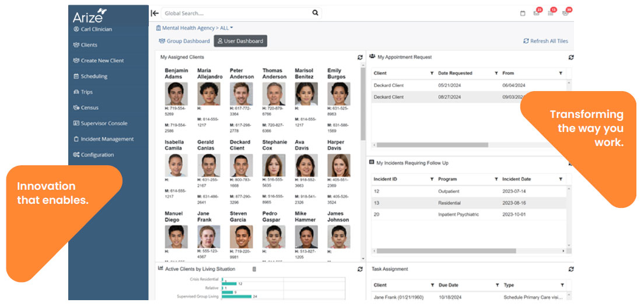Open Jane Frank client photo
644x306 pixels.
(209, 237)
